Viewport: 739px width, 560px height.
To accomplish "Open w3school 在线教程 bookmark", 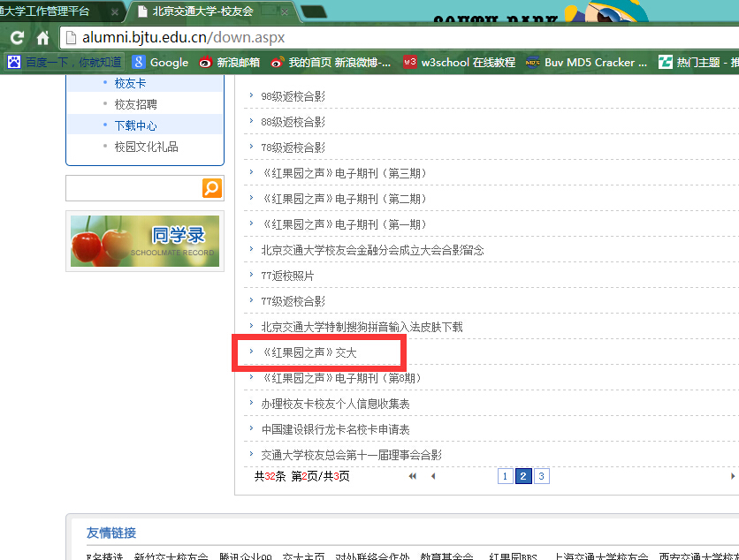I will 460,62.
